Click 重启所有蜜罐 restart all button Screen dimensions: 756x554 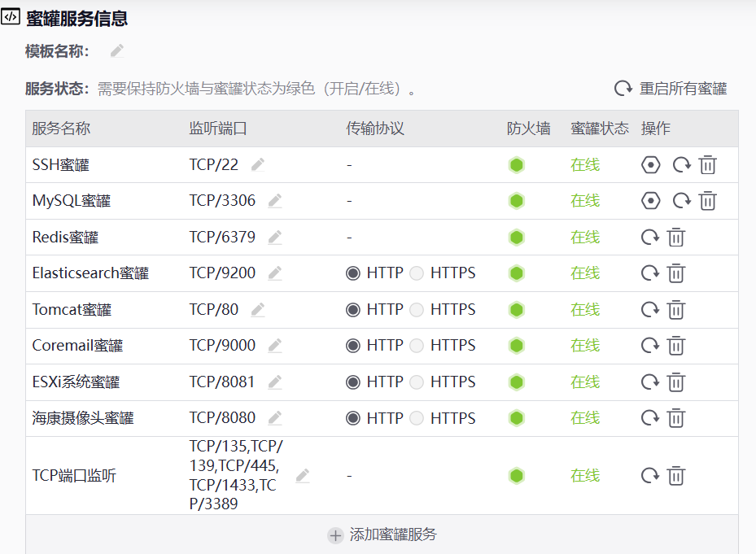tap(671, 89)
